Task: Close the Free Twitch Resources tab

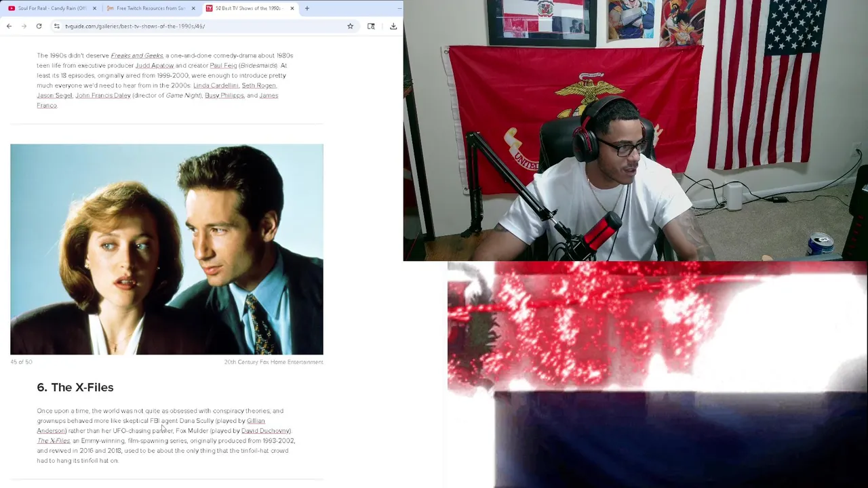Action: 193,8
